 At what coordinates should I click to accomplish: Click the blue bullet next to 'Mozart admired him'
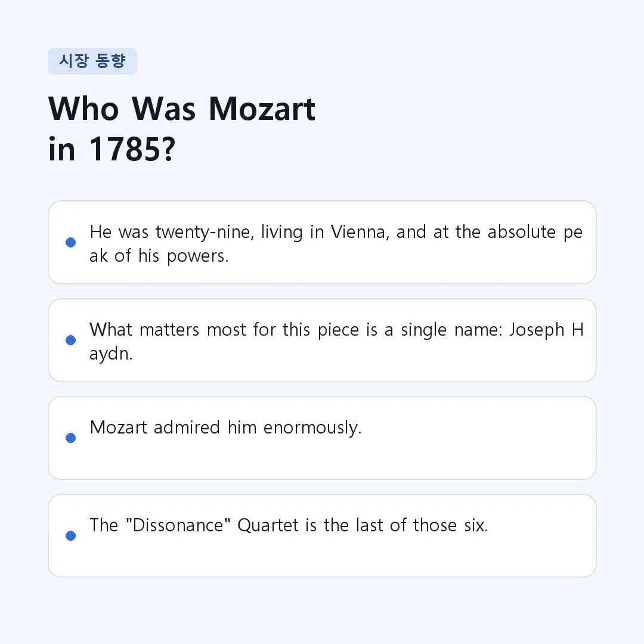(70, 438)
